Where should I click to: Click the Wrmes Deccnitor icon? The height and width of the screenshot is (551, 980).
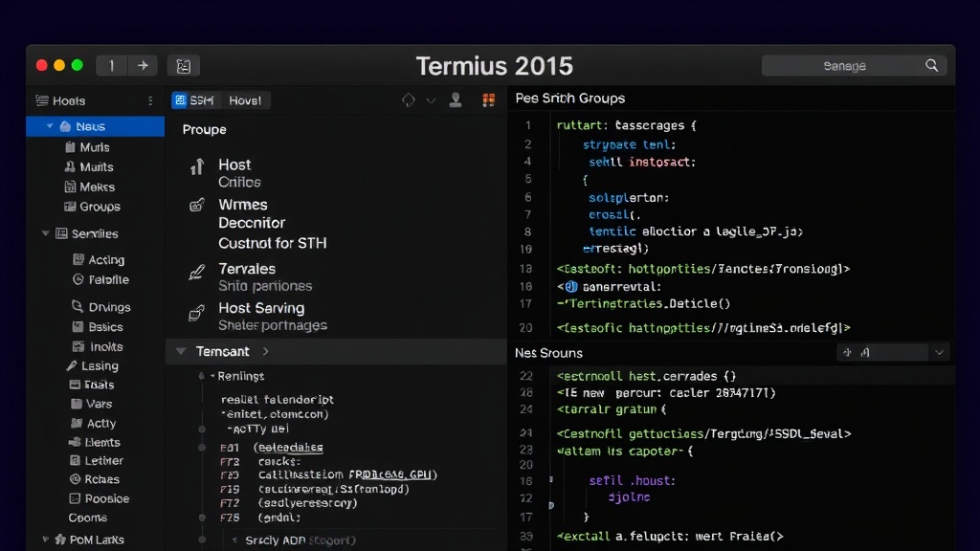click(197, 206)
